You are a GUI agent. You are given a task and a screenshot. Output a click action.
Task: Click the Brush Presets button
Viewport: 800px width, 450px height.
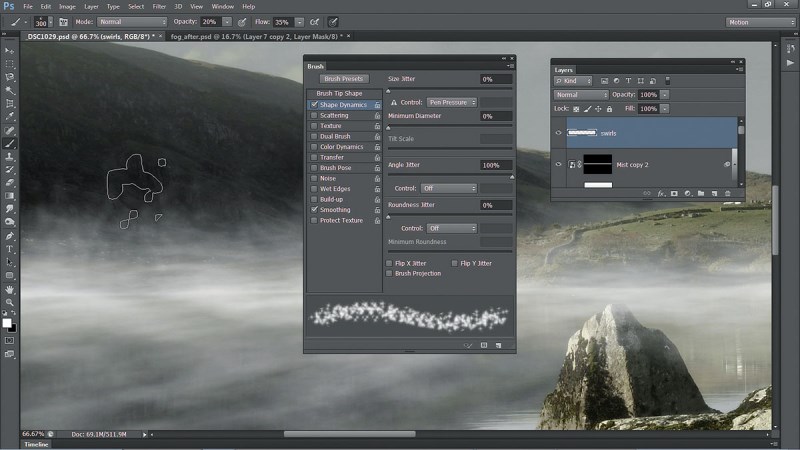[344, 79]
